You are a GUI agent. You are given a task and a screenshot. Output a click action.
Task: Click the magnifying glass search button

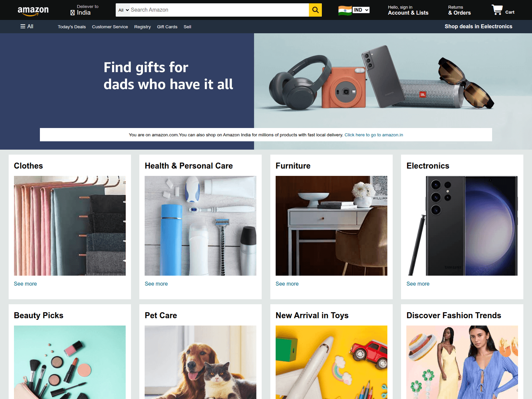[x=315, y=10]
